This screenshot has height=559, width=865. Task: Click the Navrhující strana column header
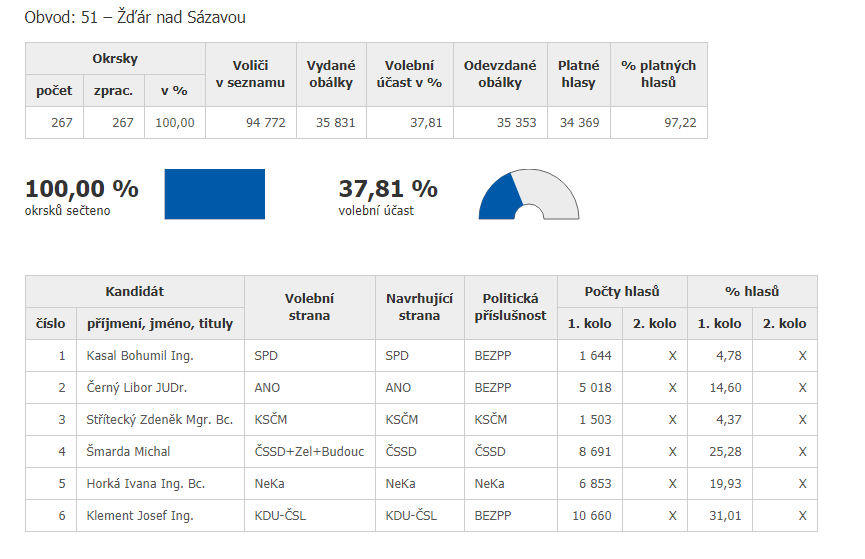tap(419, 307)
